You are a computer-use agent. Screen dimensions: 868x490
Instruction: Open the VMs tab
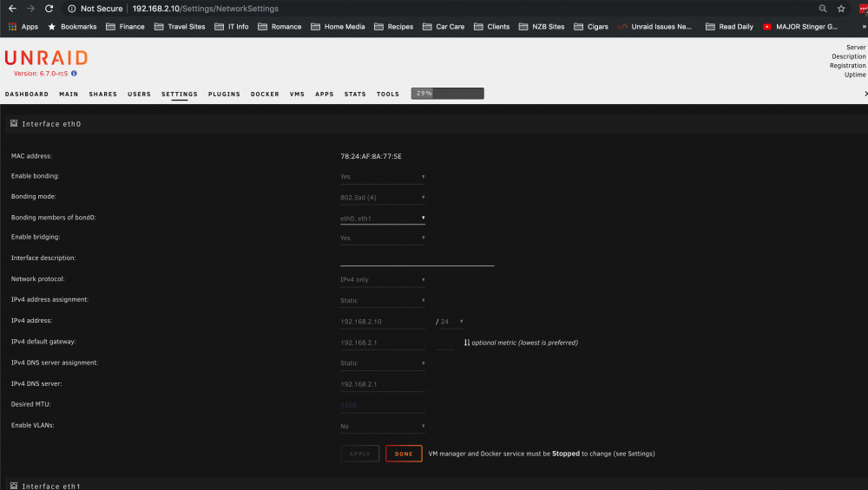[x=297, y=94]
